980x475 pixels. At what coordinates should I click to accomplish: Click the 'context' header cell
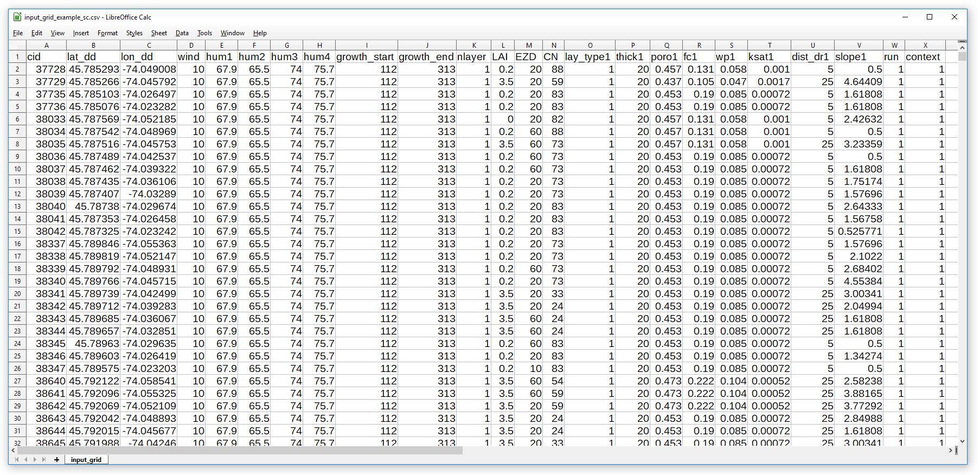tap(925, 57)
